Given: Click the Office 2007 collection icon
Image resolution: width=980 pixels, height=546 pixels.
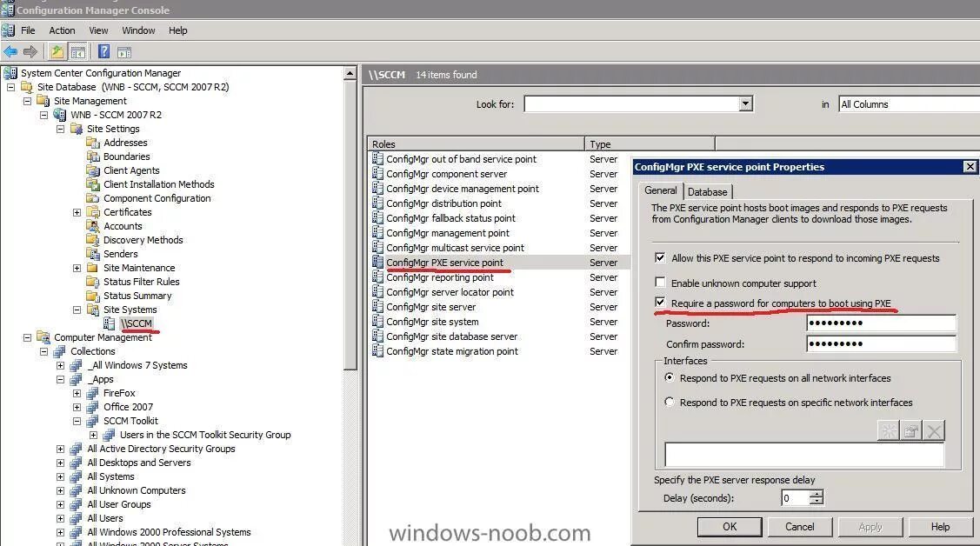Looking at the screenshot, I should pos(93,407).
